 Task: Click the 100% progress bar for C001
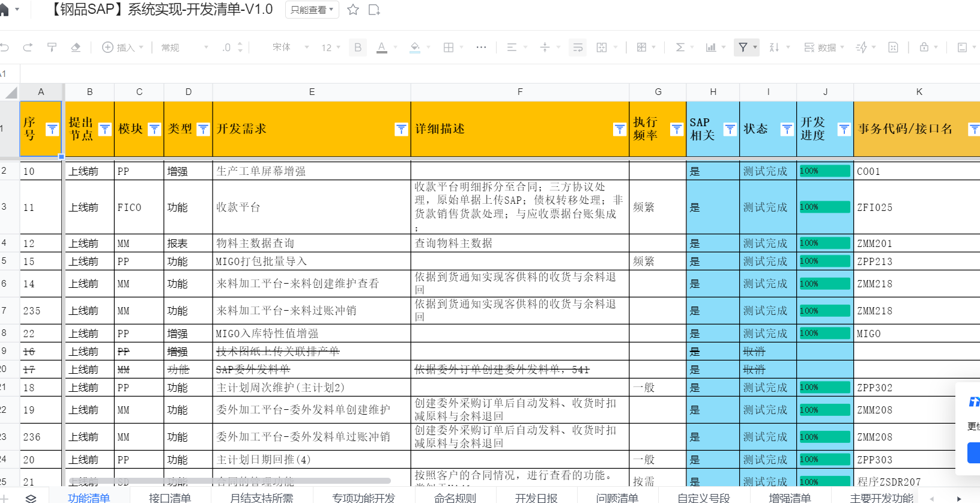(x=824, y=171)
